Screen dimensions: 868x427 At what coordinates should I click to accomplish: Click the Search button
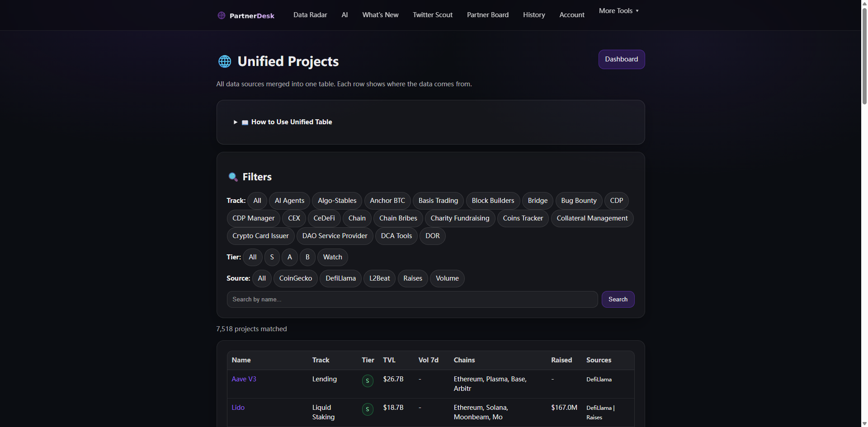click(x=618, y=299)
